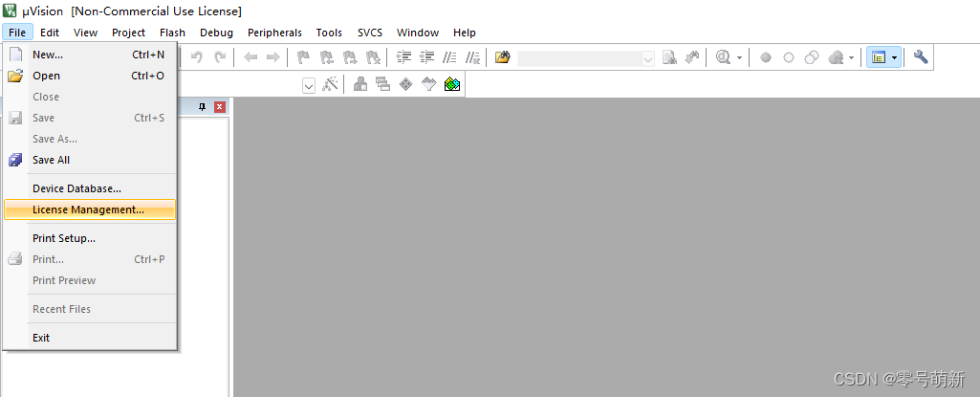Image resolution: width=980 pixels, height=397 pixels.
Task: Open the Pack Installer icon
Action: tap(452, 84)
